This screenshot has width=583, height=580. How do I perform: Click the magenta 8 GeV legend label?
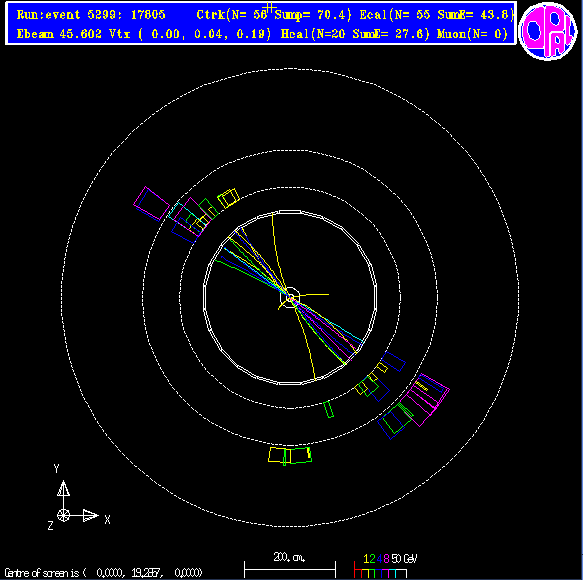point(386,559)
